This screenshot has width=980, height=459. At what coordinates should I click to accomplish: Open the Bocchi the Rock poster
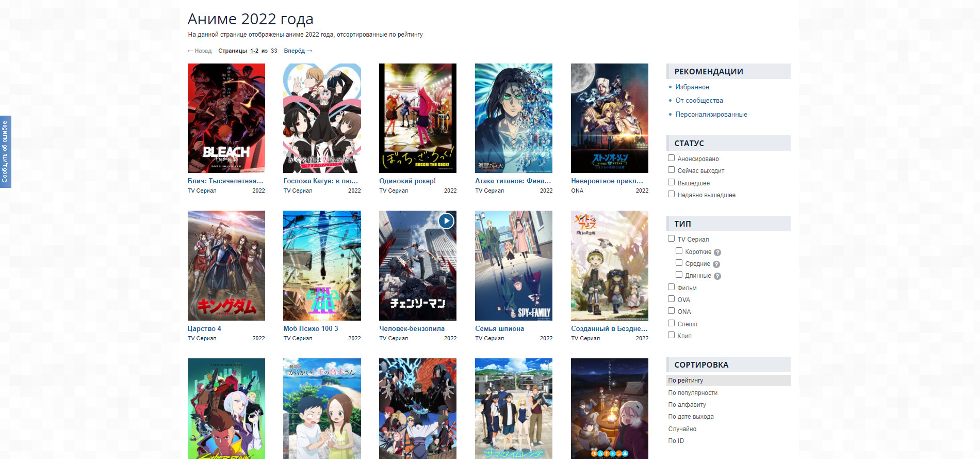coord(417,118)
